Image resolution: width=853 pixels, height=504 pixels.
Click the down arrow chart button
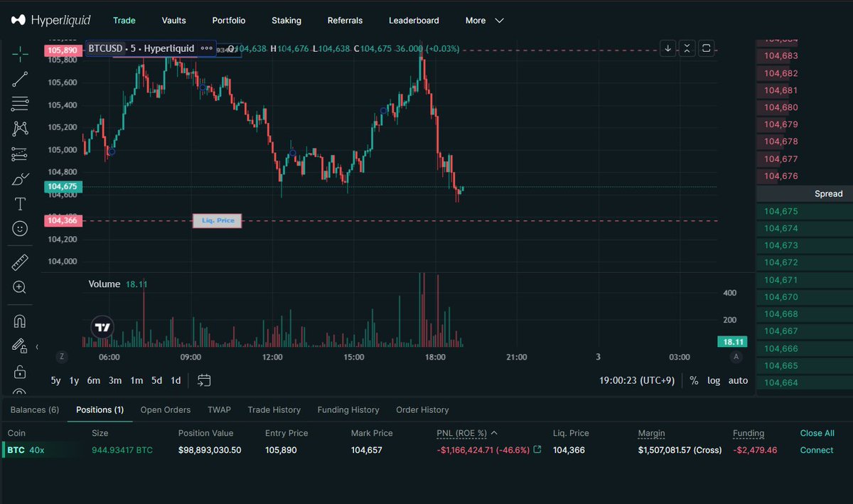(x=667, y=48)
